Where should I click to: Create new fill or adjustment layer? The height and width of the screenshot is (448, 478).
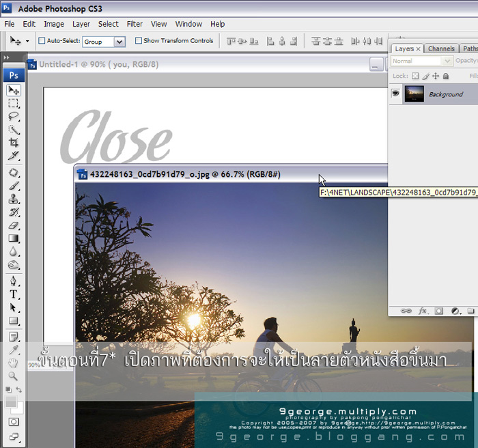(x=455, y=311)
